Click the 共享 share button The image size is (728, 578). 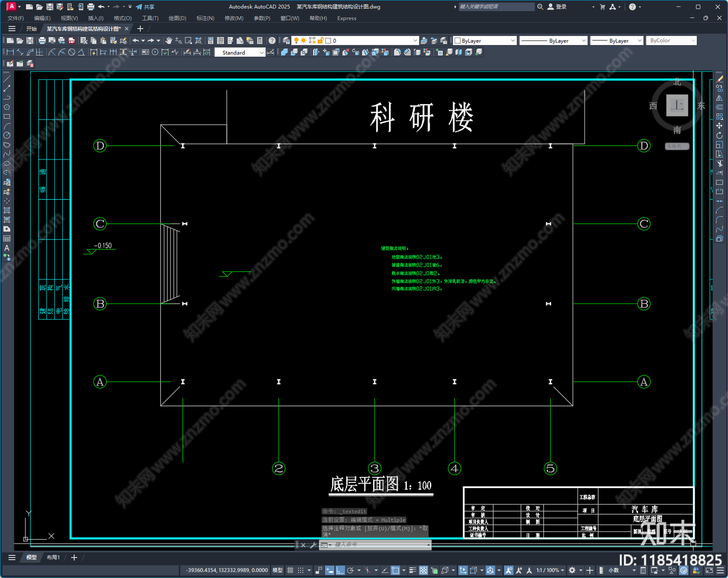(x=145, y=7)
